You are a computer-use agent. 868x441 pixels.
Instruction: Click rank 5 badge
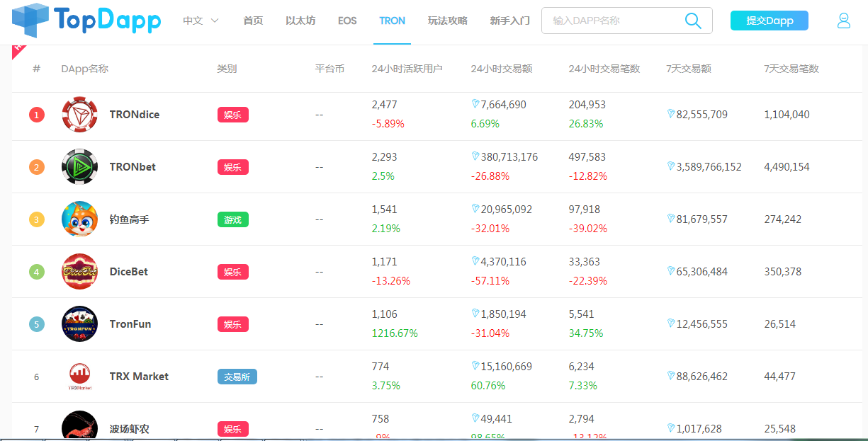click(37, 324)
